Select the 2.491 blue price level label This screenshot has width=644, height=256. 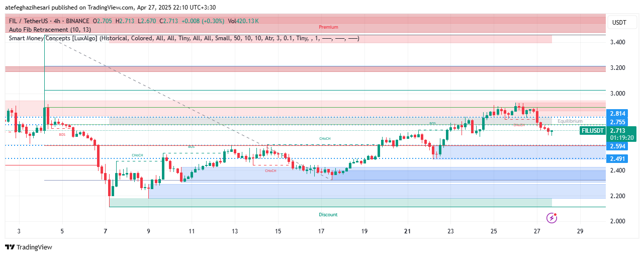tap(617, 159)
